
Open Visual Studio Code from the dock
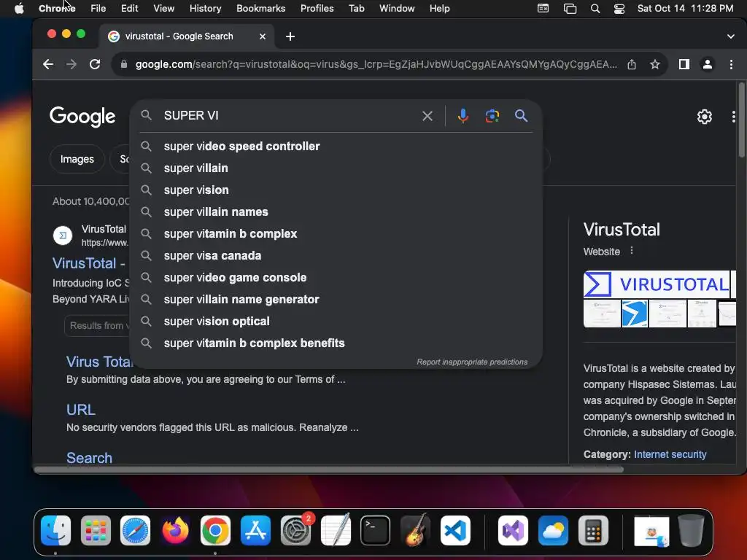tap(455, 530)
